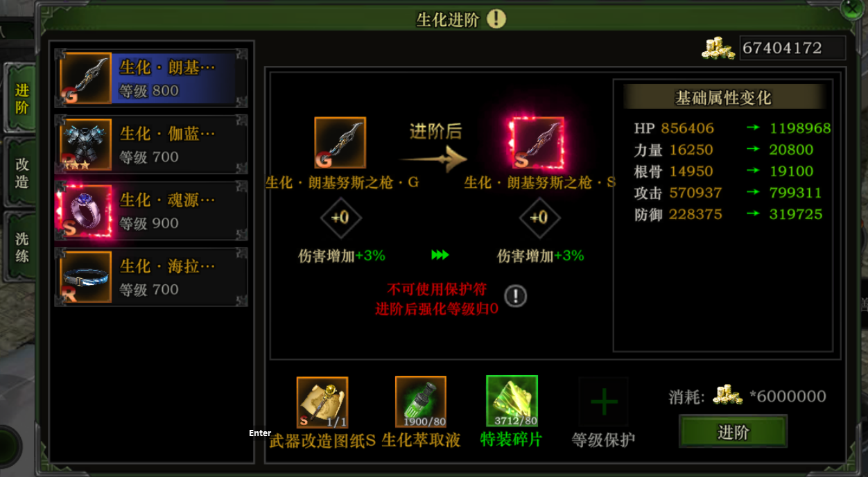868x477 pixels.
Task: Click the gold coin stack by the balance
Action: tap(718, 48)
